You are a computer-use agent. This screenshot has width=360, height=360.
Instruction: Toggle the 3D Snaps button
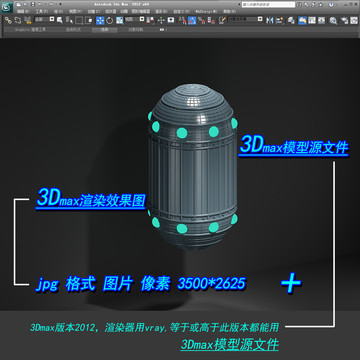183,20
